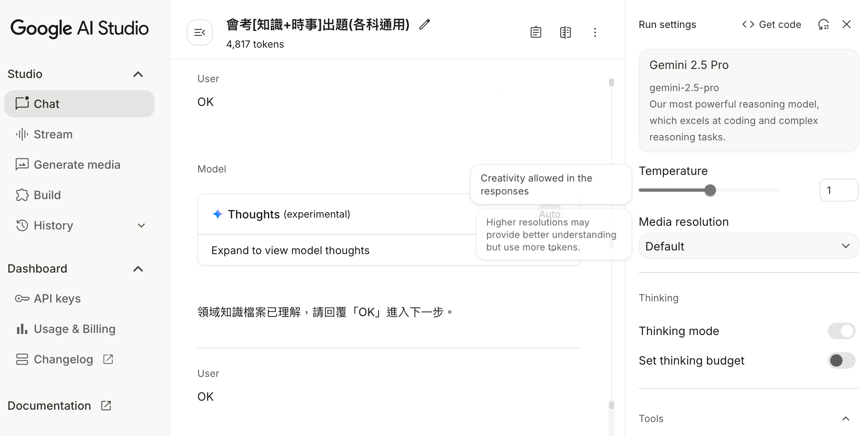Open compare mode icon
This screenshot has height=436, width=868.
tap(566, 32)
